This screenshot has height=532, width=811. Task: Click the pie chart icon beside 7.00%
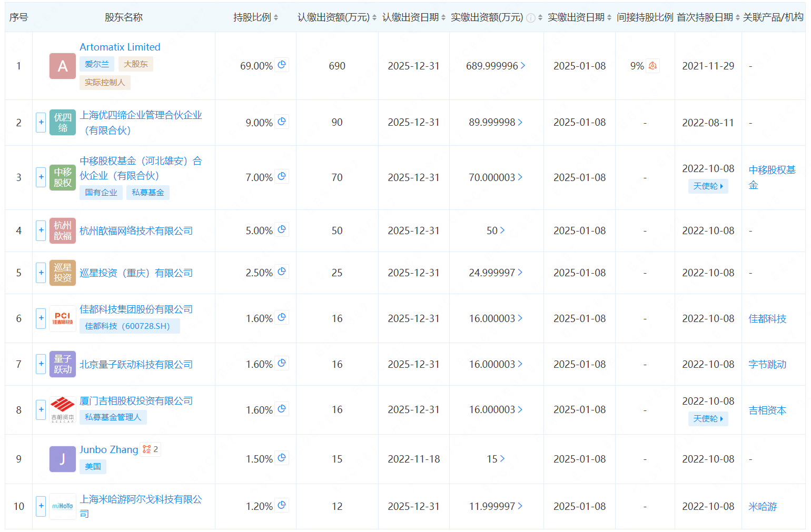tap(282, 176)
